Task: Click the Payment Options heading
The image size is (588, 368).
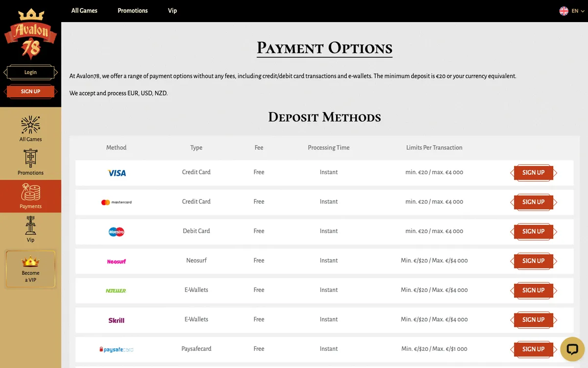Action: (324, 48)
